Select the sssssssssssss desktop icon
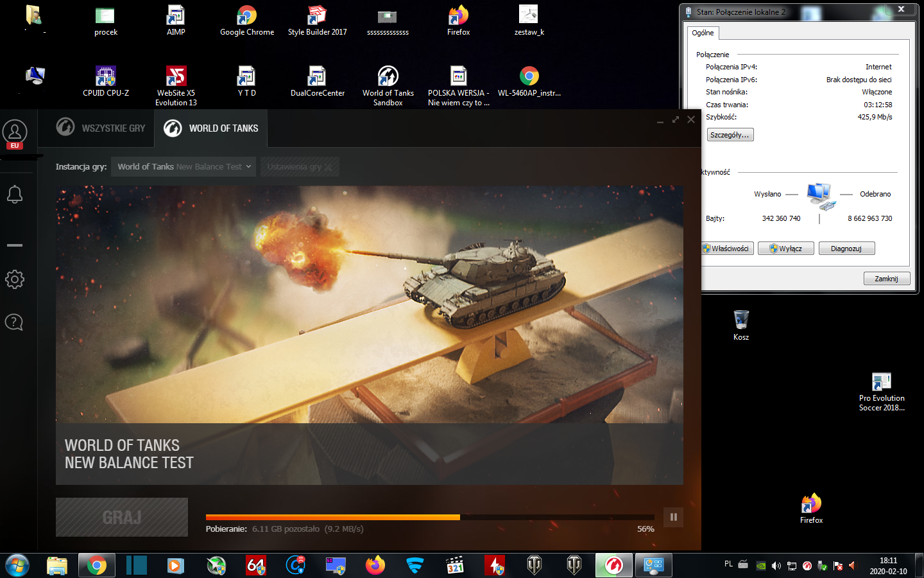This screenshot has width=924, height=578. pos(388,21)
